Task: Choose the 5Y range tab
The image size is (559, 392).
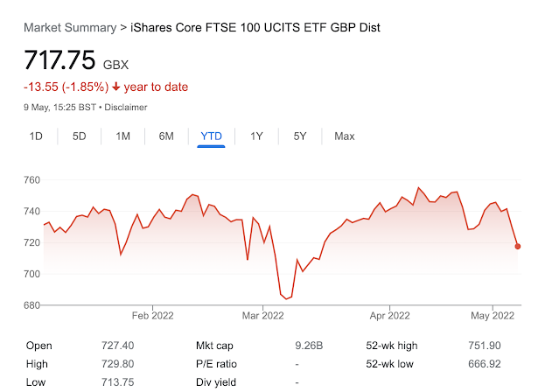Action: [x=300, y=136]
